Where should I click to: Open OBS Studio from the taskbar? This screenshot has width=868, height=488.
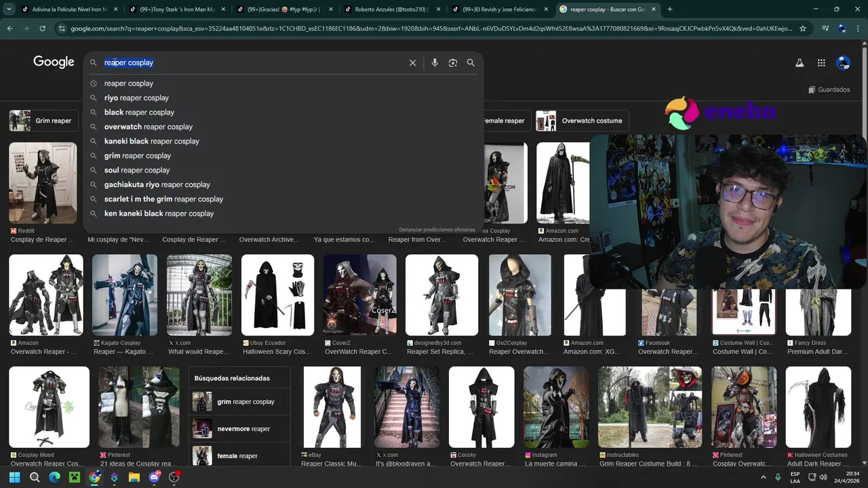174,477
